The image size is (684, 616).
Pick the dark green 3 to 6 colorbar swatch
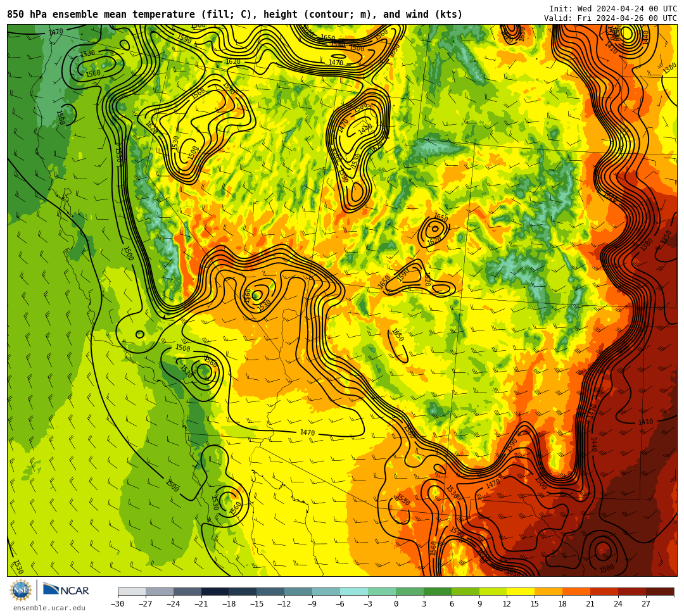coord(438,591)
